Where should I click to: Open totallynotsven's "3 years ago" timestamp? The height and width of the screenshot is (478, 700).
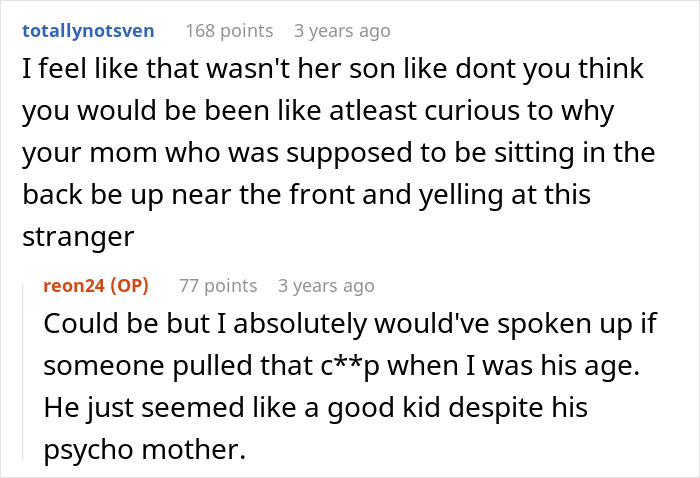342,31
